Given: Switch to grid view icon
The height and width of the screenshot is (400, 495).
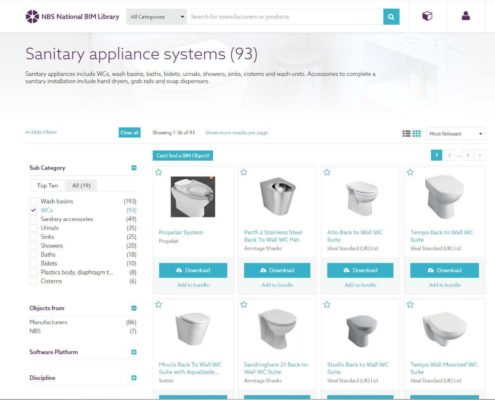Looking at the screenshot, I should click(417, 134).
